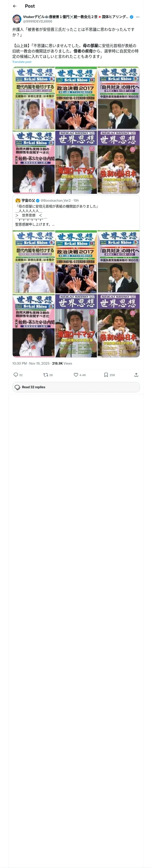Open the post author's profile avatar

point(17,19)
